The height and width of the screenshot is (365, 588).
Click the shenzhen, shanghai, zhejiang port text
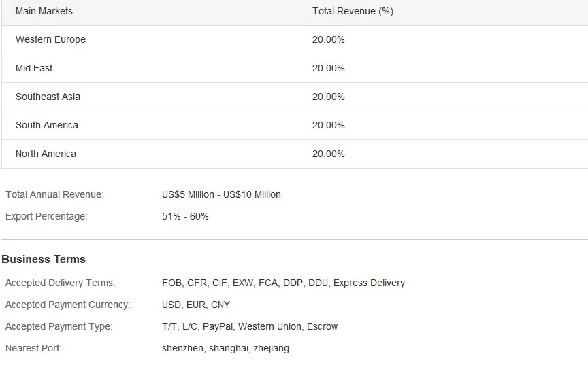point(225,348)
